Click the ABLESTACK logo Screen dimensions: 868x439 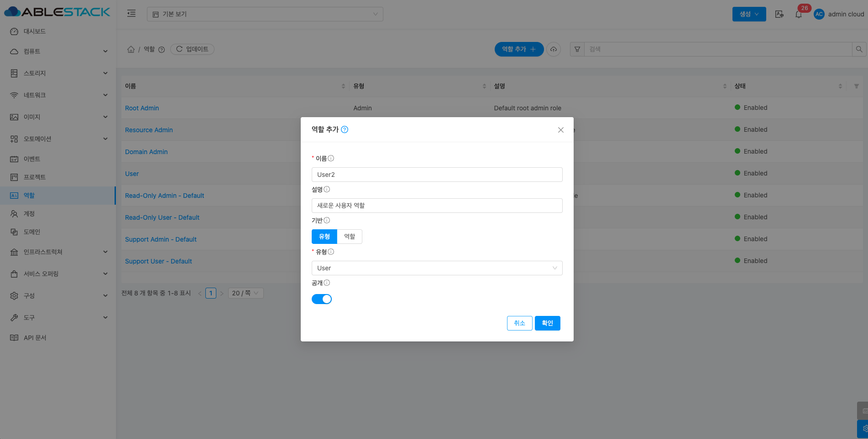(x=58, y=12)
